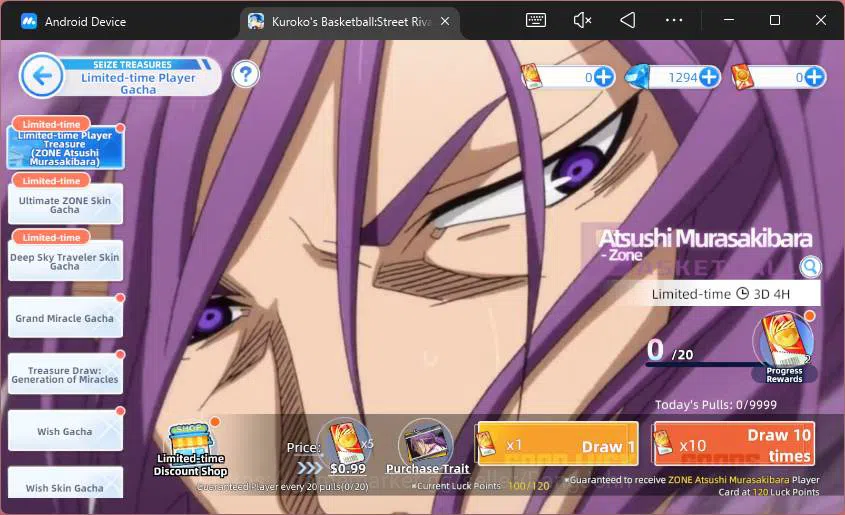Viewport: 845px width, 515px height.
Task: Toggle emulator sound mute icon
Action: coord(582,20)
